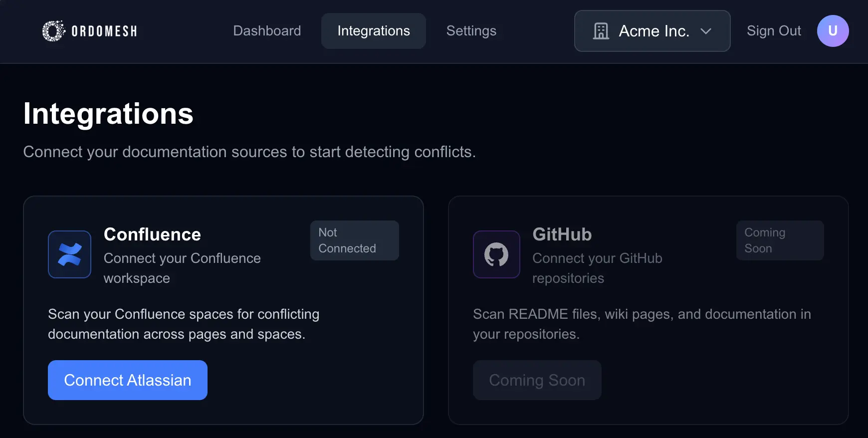Click the Confluence card title

[x=152, y=234]
